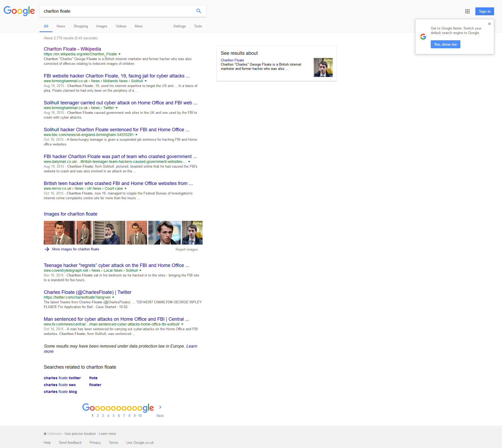
Task: Open FBI website hacker Birmingham Mail result
Action: pyautogui.click(x=117, y=76)
